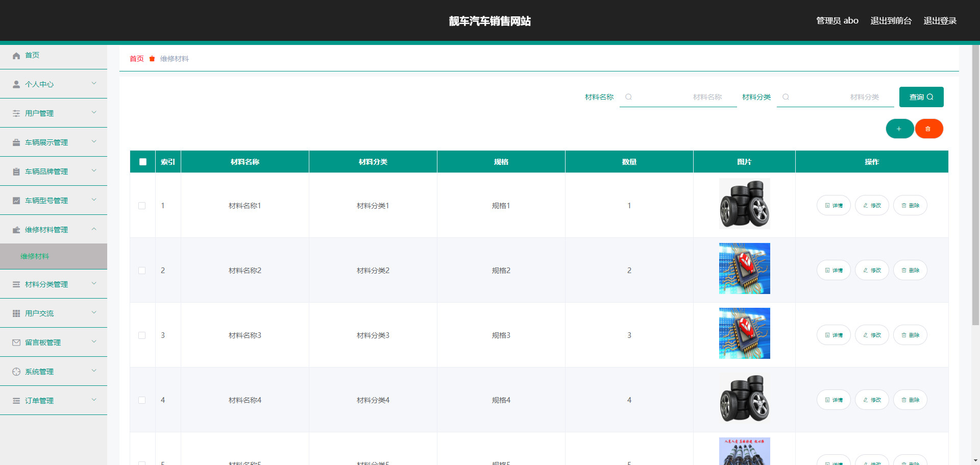The width and height of the screenshot is (980, 465).
Task: Click 修改 edit for 材料名称4 row
Action: pos(872,400)
